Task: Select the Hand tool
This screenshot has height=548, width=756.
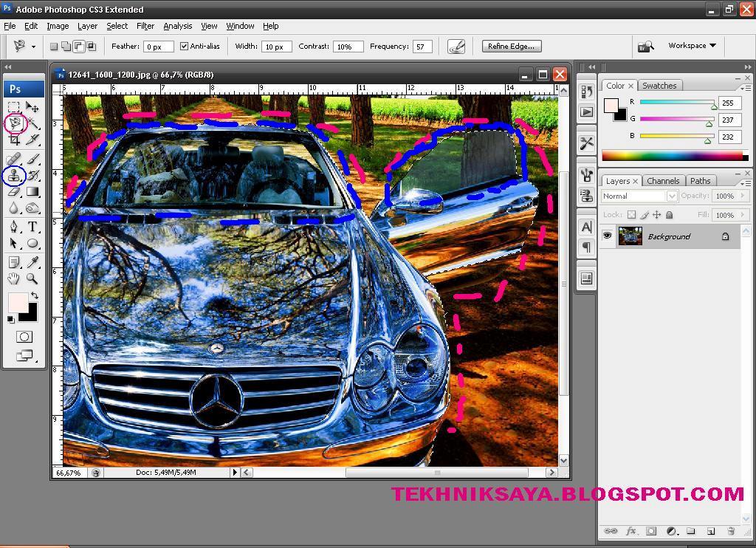Action: click(x=15, y=279)
